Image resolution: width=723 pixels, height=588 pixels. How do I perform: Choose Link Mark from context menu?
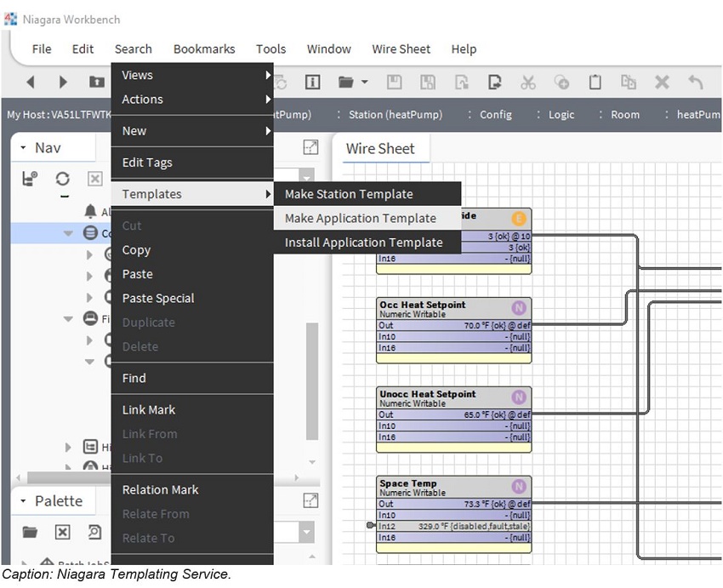[192, 410]
